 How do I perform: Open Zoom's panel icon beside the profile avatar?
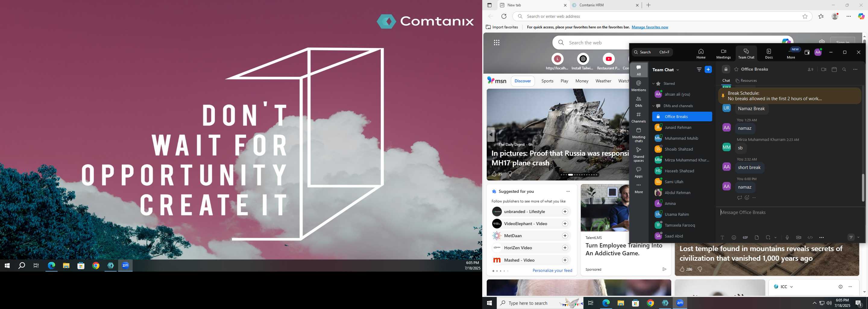coord(807,52)
